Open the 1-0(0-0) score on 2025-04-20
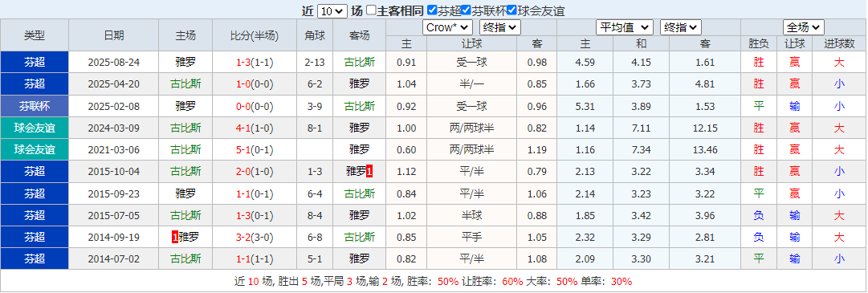The height and width of the screenshot is (293, 868). pyautogui.click(x=255, y=84)
